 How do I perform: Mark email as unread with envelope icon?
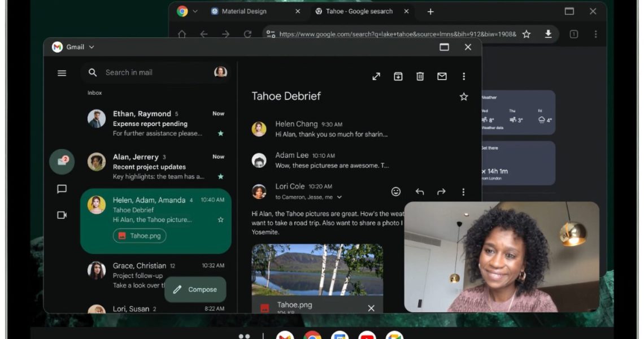pos(442,76)
